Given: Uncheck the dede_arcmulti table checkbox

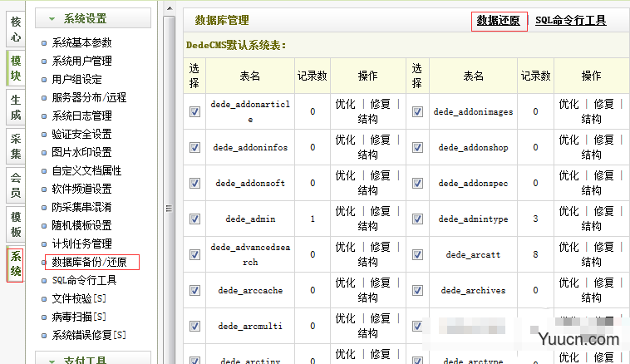Looking at the screenshot, I should click(x=194, y=326).
